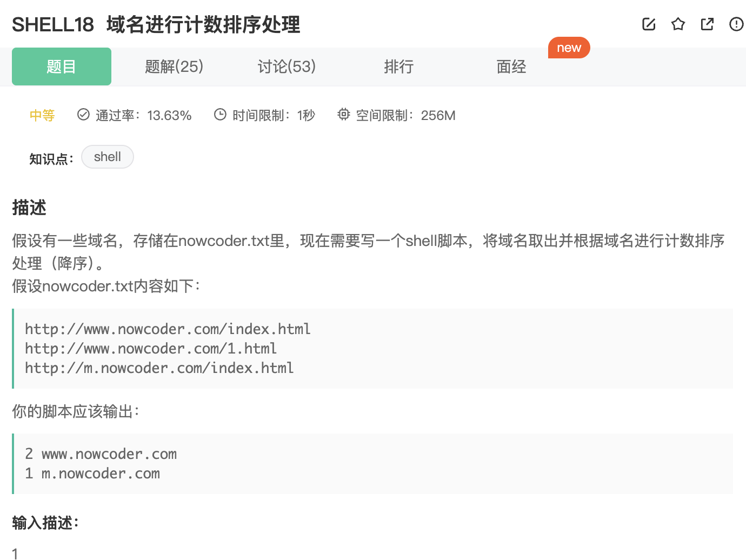This screenshot has width=746, height=560.
Task: Click the edit note pencil icon
Action: pyautogui.click(x=649, y=24)
